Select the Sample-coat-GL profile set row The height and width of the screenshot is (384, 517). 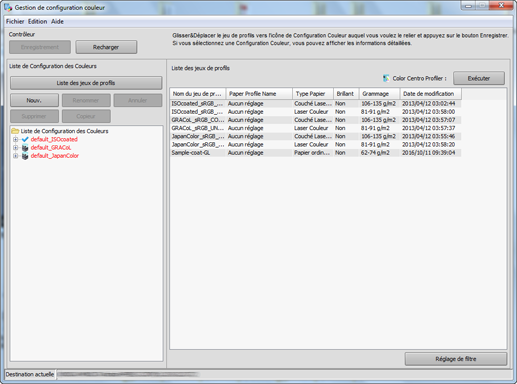pos(315,153)
